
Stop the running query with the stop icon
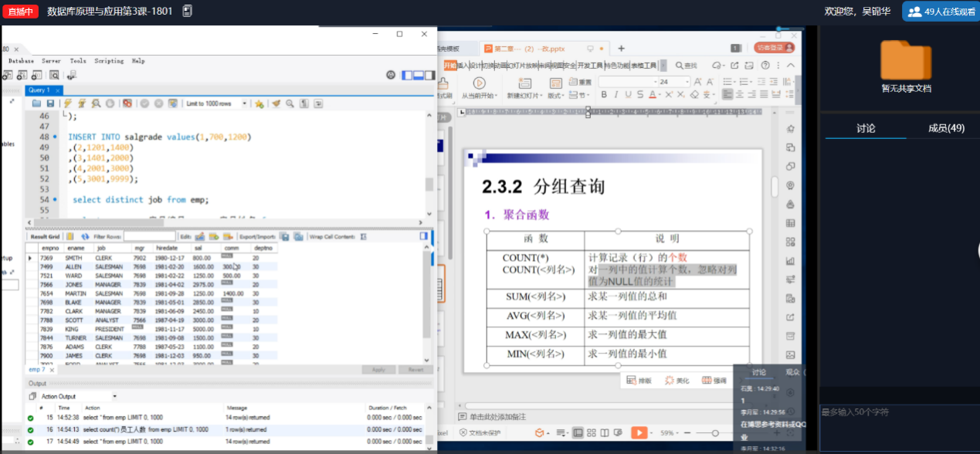tap(110, 104)
